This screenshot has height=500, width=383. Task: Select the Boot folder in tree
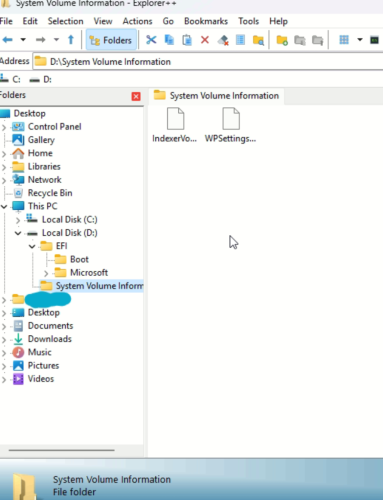point(79,259)
